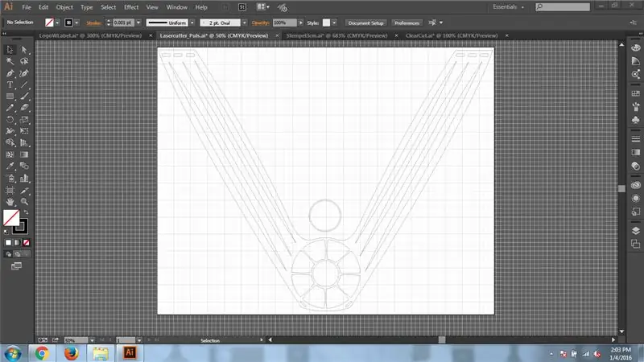Open the Essentials workspace switcher
The image size is (644, 362).
coord(509,7)
